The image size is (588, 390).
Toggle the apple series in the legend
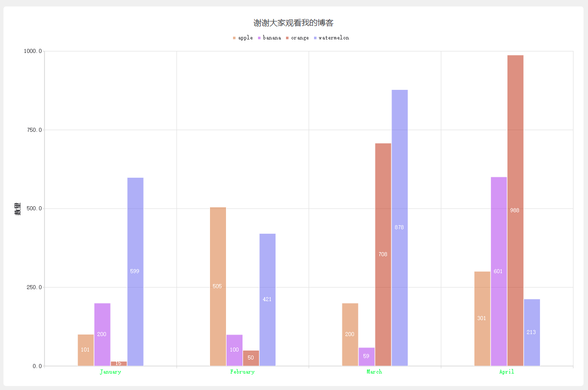click(243, 37)
